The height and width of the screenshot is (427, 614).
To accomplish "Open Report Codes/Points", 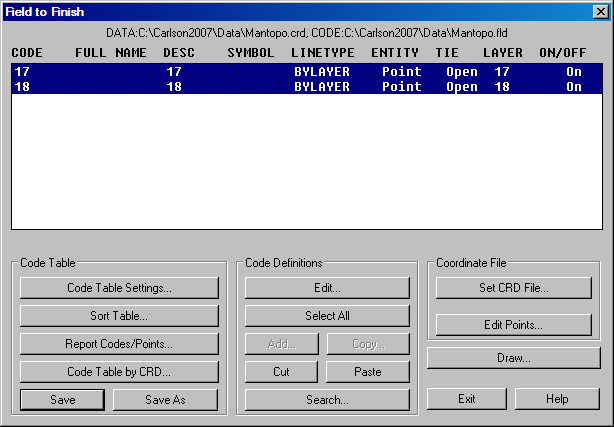I will (x=119, y=344).
